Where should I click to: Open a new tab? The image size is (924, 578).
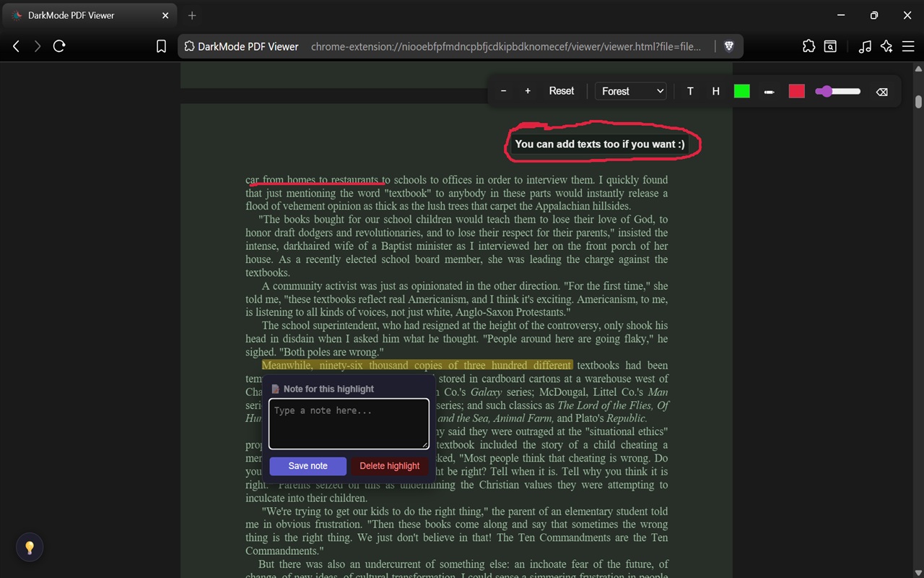click(192, 15)
